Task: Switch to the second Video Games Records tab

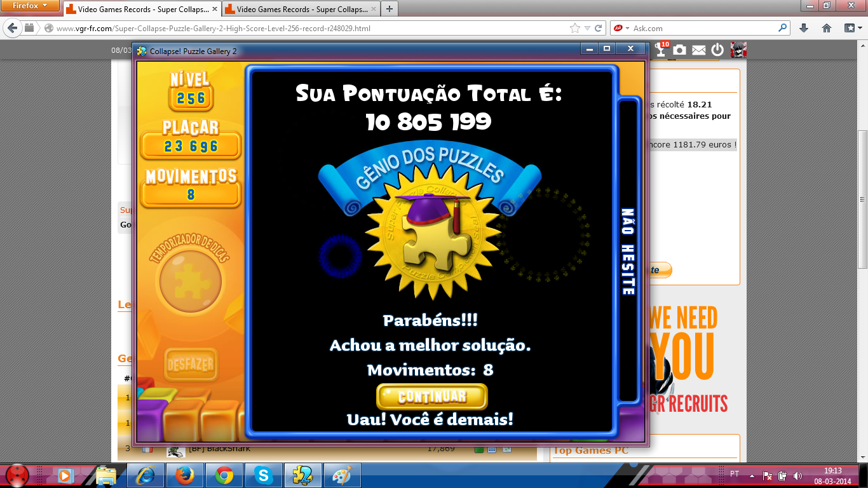Action: (x=299, y=10)
